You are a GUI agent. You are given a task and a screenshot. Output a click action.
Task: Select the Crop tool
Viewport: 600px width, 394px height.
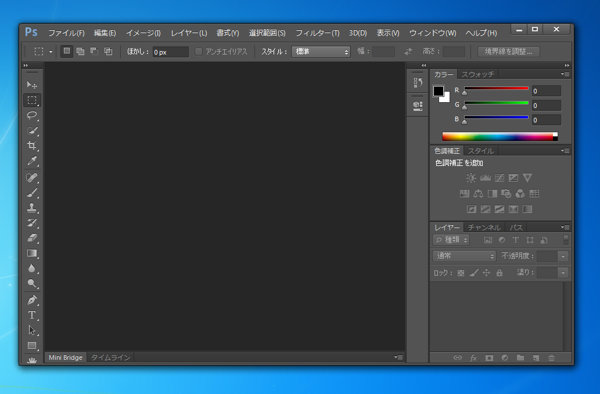point(32,146)
